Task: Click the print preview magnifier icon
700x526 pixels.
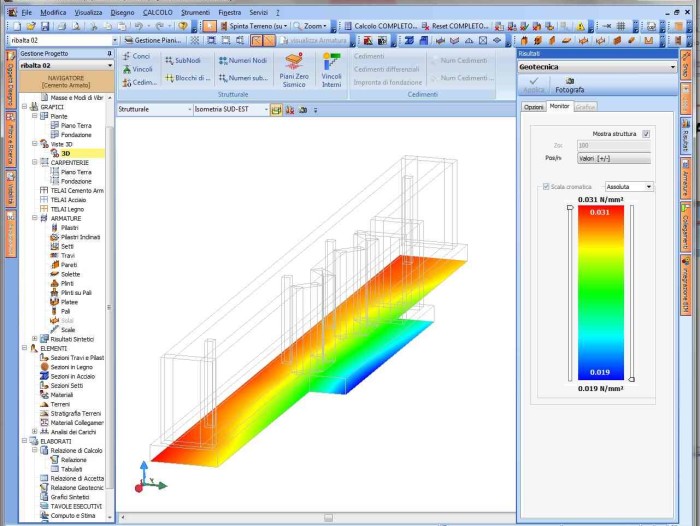Action: [x=76, y=26]
